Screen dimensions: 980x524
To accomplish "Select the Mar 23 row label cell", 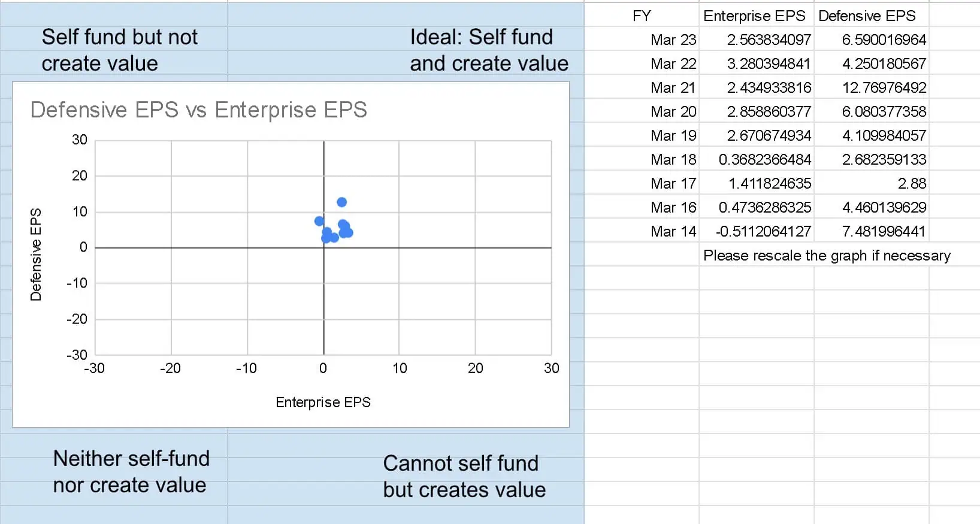I will coord(642,40).
